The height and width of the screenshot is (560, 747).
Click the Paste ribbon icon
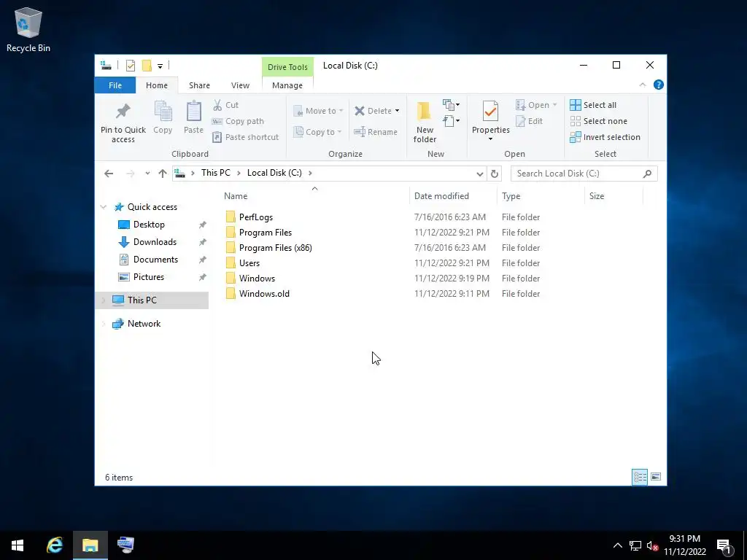click(x=193, y=112)
